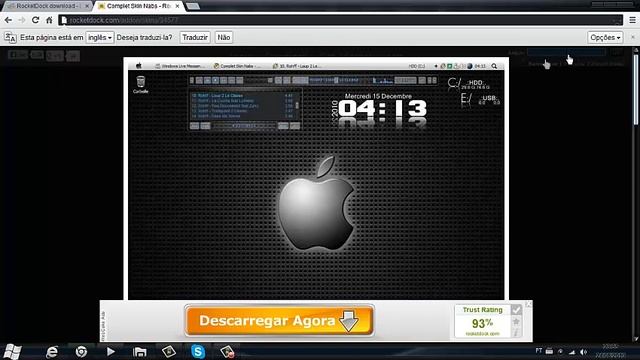Click the info icon in Trust Rating widget
This screenshot has height=360, width=640.
516,333
